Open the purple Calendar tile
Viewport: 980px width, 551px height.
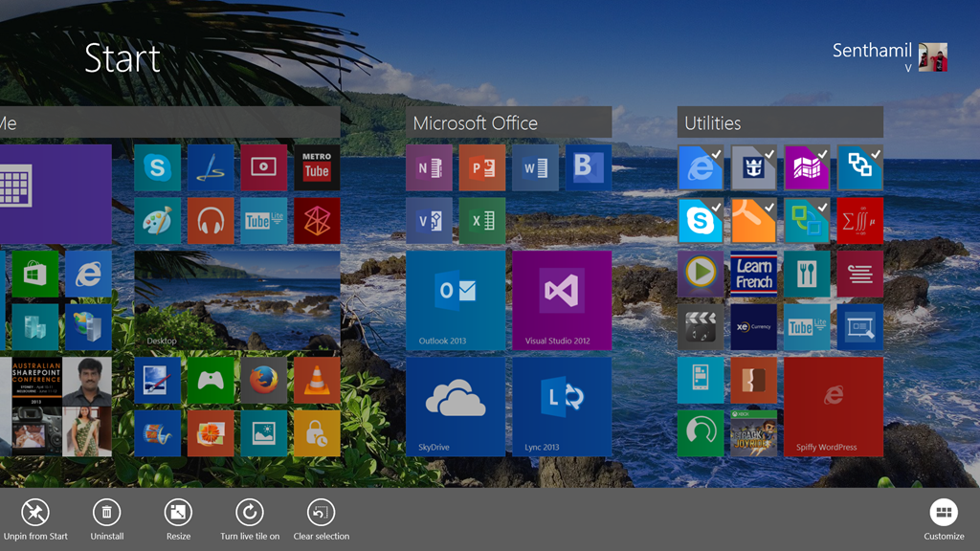point(56,194)
